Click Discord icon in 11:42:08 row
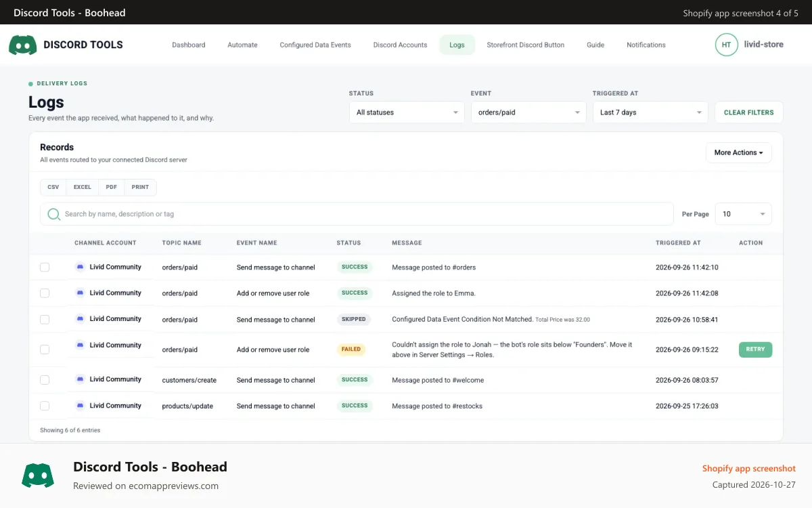 [81, 293]
